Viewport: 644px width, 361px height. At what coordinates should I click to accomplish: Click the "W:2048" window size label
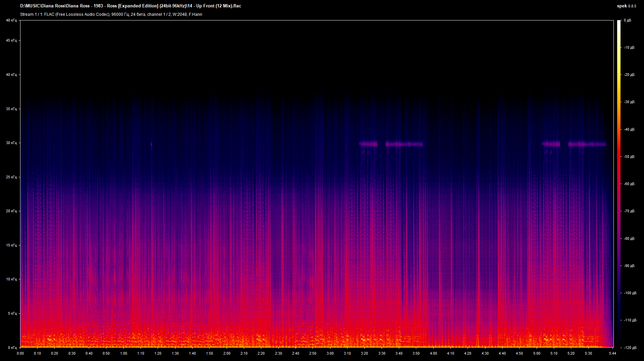pos(180,14)
